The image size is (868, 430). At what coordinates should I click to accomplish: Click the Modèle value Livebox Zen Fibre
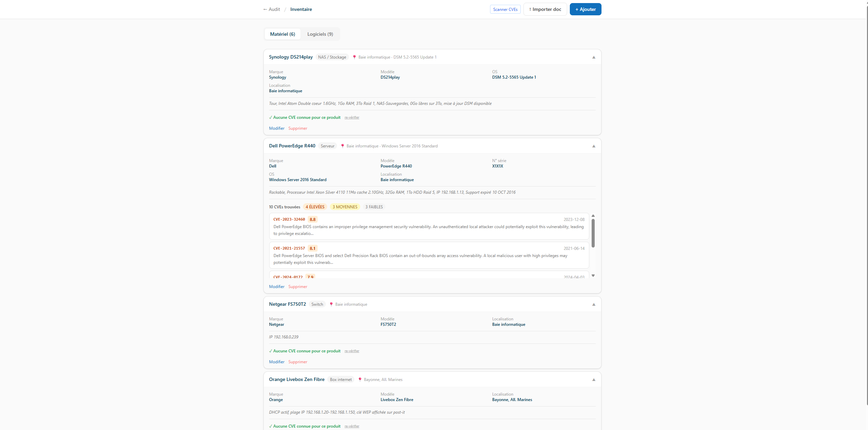tap(397, 400)
